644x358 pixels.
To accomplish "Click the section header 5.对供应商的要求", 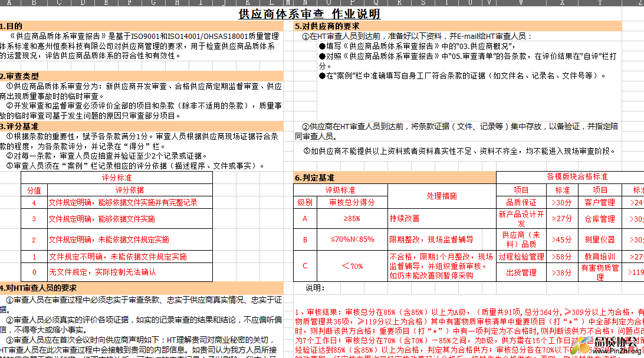I will 458,27.
